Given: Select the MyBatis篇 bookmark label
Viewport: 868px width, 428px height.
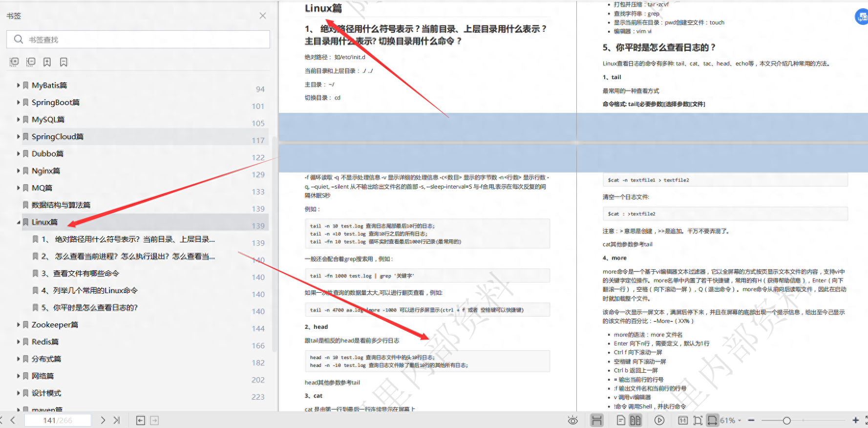Looking at the screenshot, I should click(x=49, y=85).
